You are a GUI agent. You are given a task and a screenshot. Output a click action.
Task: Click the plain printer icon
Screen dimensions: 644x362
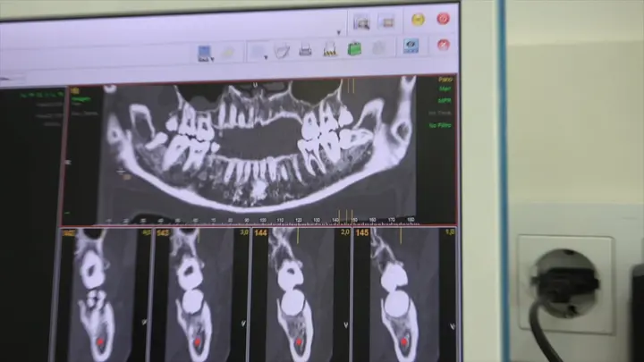click(306, 50)
